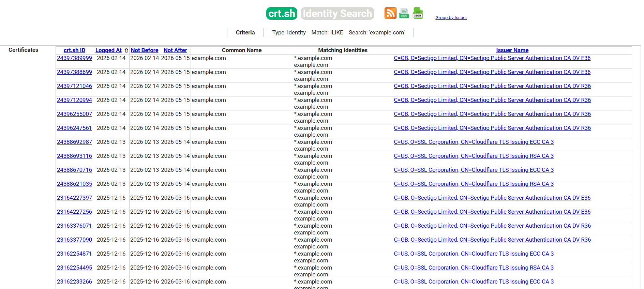Sort by Issuer Name column header

(x=512, y=50)
